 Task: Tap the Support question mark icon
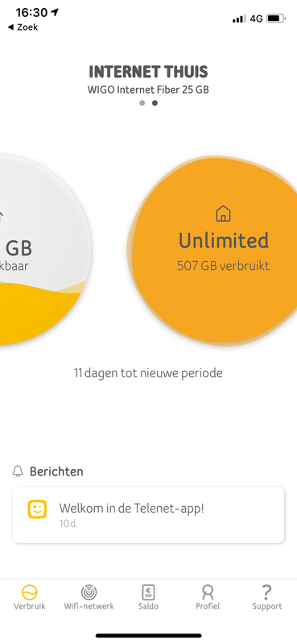pos(266,592)
